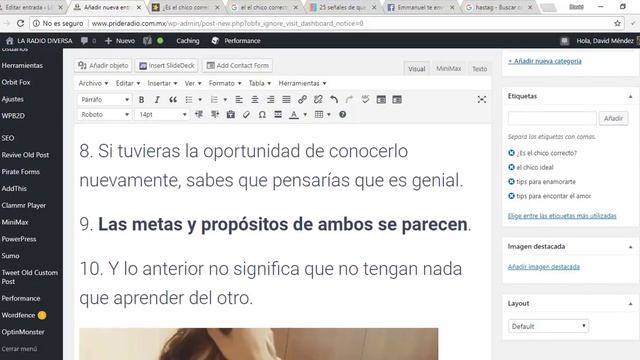Align text left
The image size is (640, 360).
tap(239, 100)
